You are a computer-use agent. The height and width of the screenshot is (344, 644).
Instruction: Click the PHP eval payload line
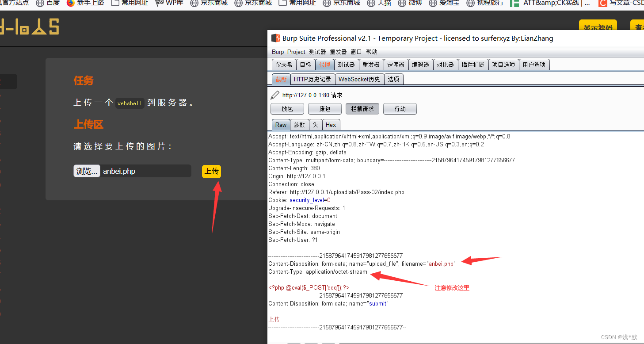[309, 288]
